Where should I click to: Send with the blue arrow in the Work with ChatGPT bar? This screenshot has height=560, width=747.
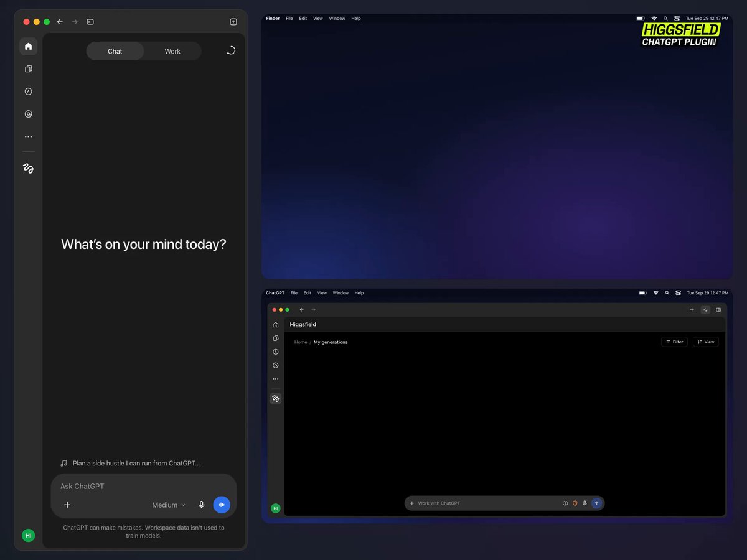tap(596, 503)
